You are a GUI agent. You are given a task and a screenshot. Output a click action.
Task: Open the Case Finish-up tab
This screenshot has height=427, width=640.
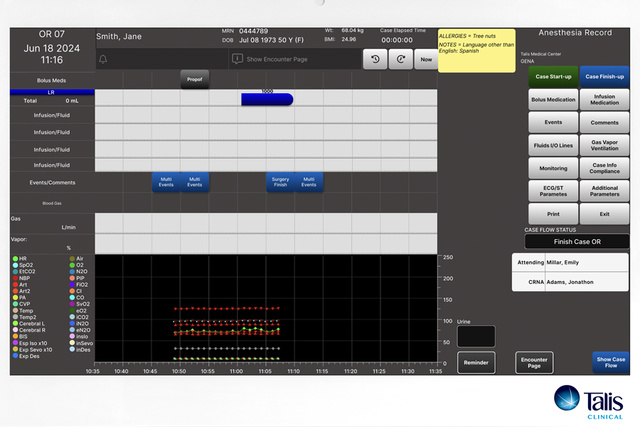click(x=604, y=77)
